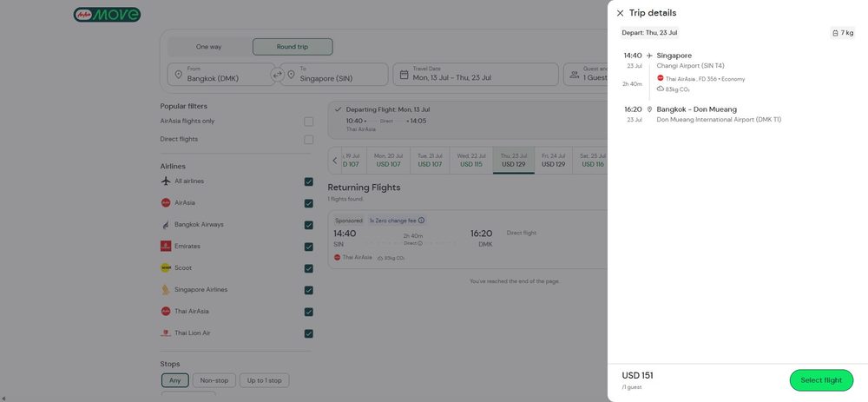Click the Thai AirAsia logo in filters
This screenshot has height=402, width=868.
(x=166, y=311)
